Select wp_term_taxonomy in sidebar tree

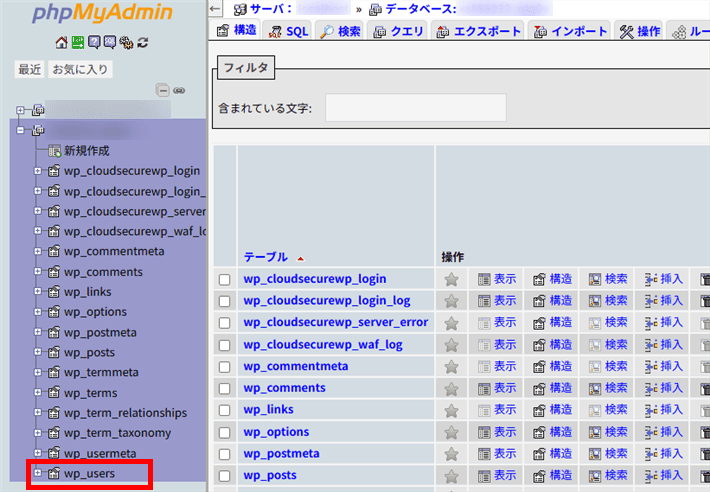117,433
